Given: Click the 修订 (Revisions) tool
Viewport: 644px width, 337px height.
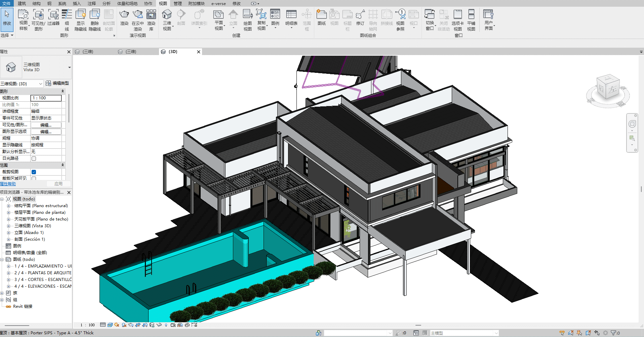Looking at the screenshot, I should point(360,17).
